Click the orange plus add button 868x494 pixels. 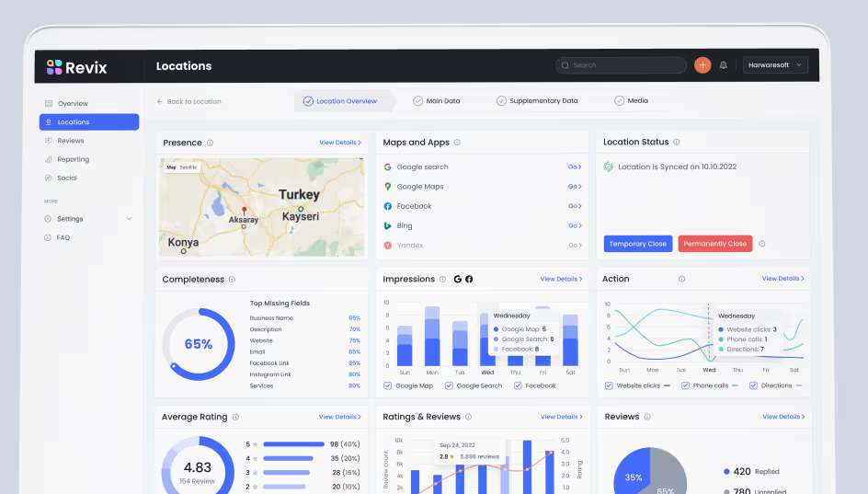coord(702,65)
